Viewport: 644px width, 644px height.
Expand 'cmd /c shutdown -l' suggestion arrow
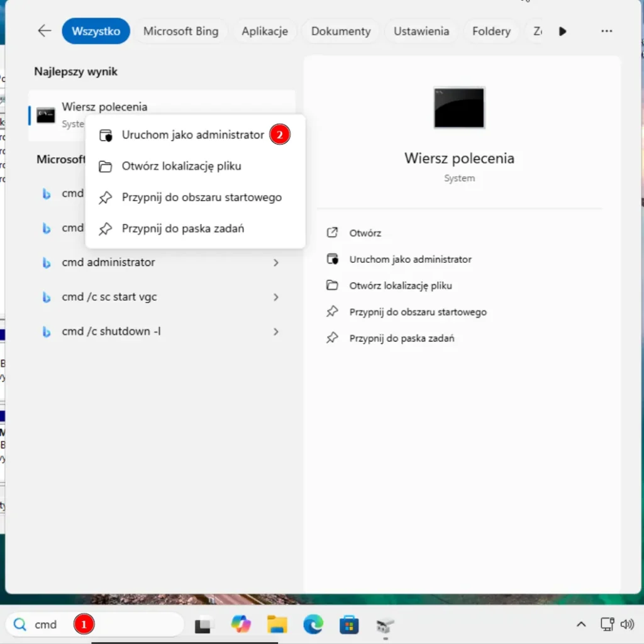275,331
